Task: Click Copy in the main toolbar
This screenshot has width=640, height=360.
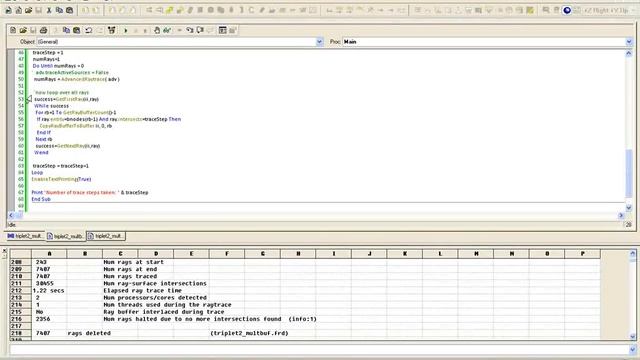Action: [x=59, y=10]
